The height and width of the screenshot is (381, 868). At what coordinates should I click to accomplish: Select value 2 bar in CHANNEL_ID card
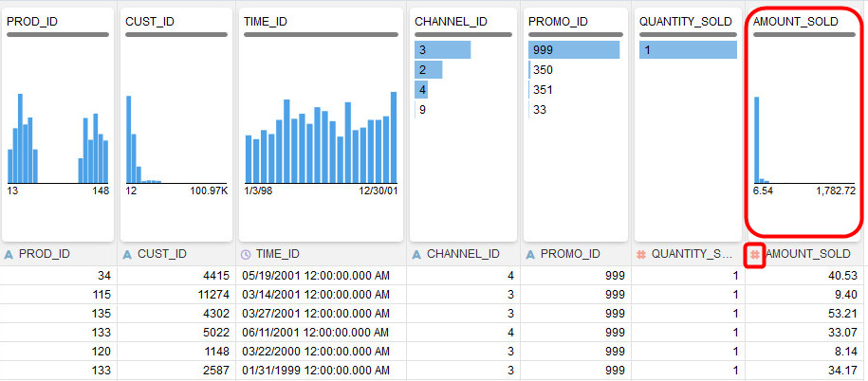429,70
